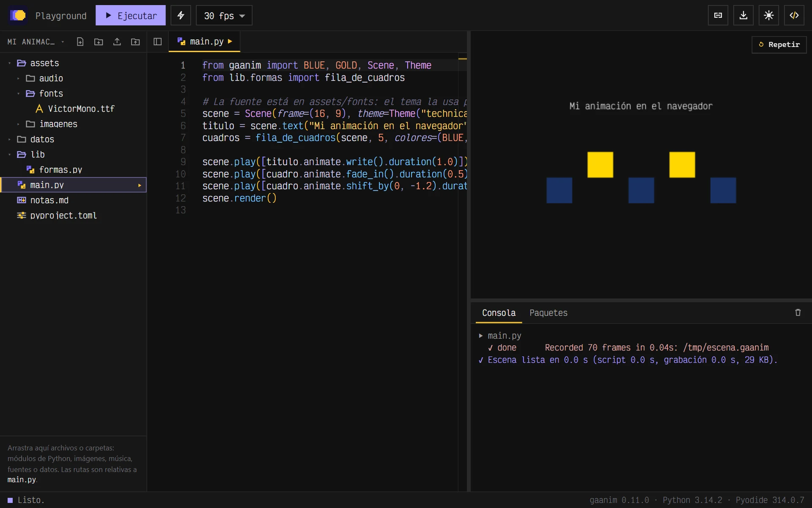Toggle the sidebar panel visibility icon
This screenshot has height=508, width=812.
[x=157, y=41]
